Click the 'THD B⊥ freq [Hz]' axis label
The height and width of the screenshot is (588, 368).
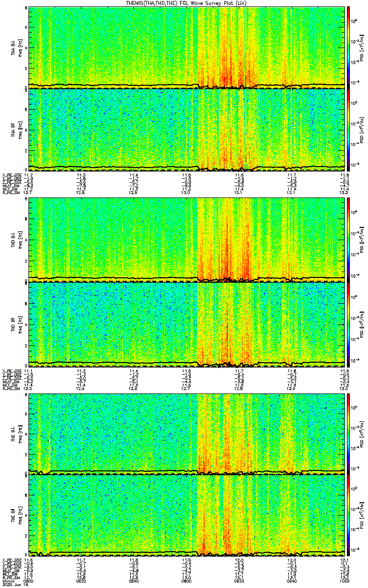(16, 240)
